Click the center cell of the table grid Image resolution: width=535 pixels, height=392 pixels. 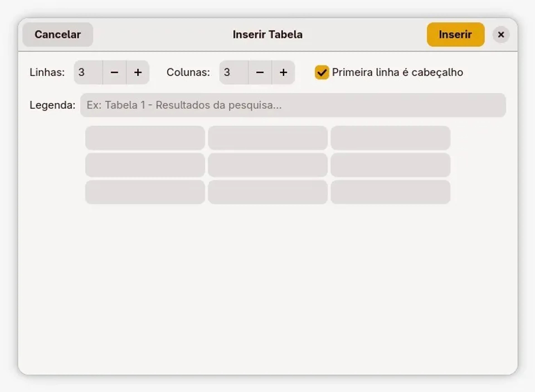point(268,165)
